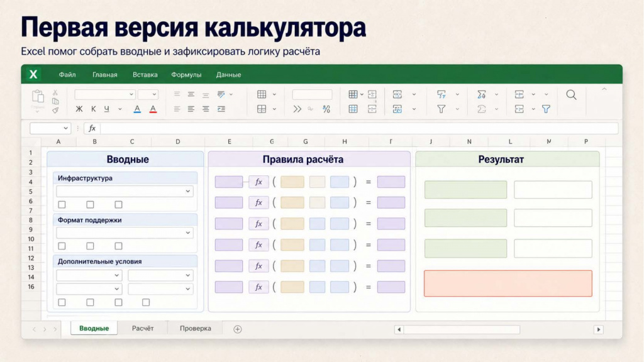Open the Данные ribbon tab
Viewport: 644px width, 362px height.
point(228,75)
